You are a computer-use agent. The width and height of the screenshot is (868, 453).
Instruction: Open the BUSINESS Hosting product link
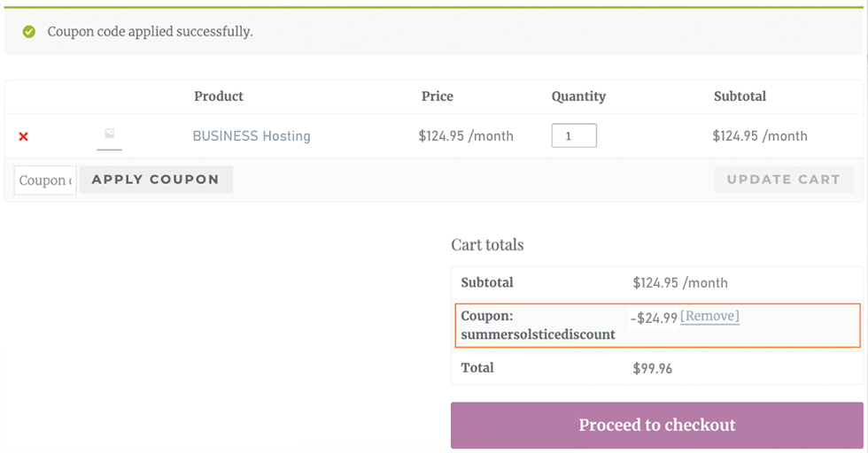252,136
